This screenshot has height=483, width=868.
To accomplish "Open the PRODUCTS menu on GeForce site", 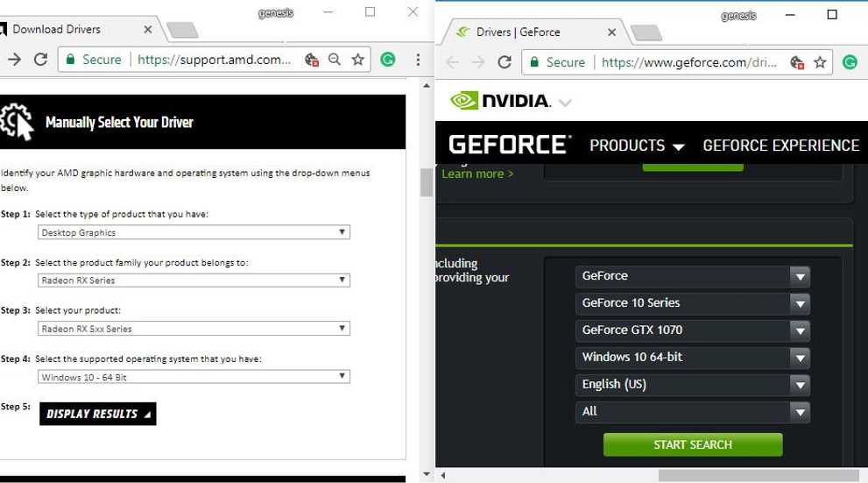I will (636, 146).
